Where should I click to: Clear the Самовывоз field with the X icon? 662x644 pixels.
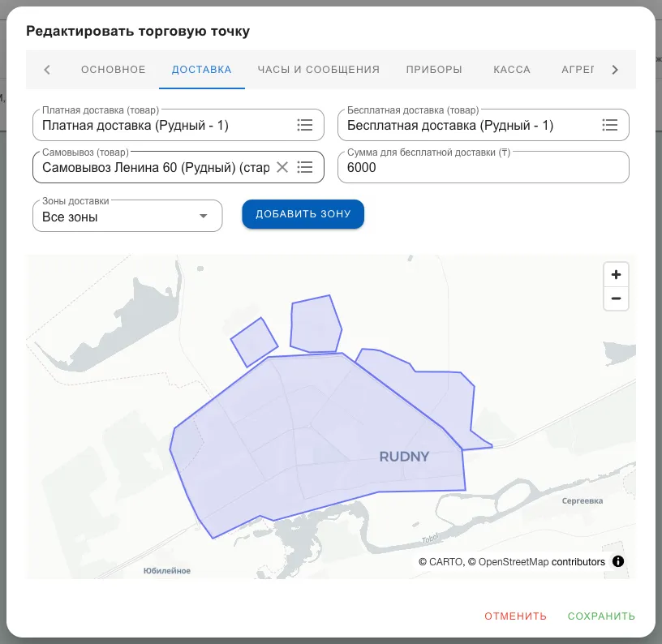282,167
